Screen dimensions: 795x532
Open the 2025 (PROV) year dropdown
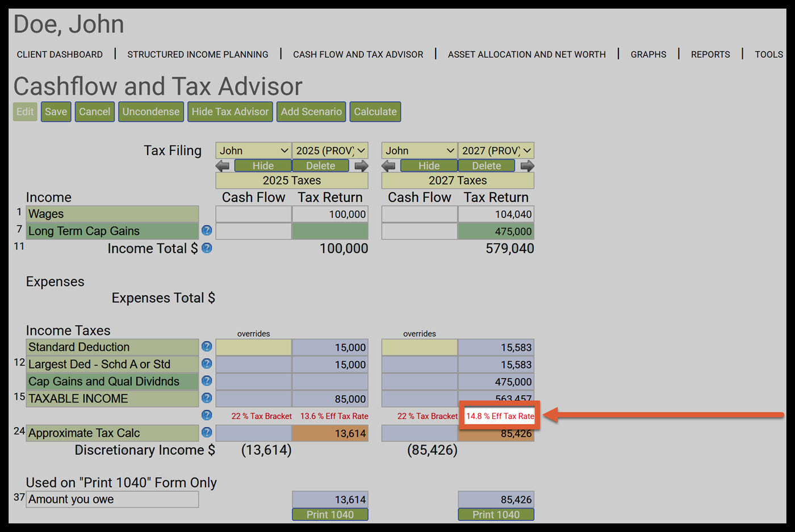point(330,150)
